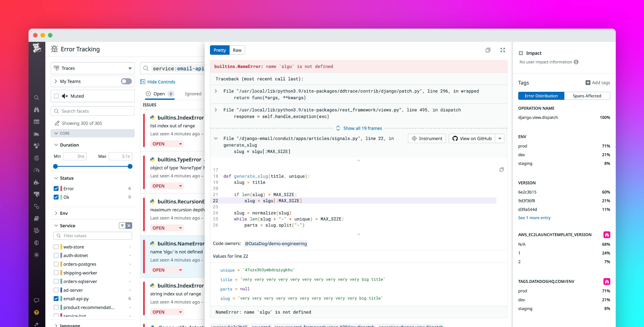Collapse the Duration facet section
The image size is (644, 327).
56,145
